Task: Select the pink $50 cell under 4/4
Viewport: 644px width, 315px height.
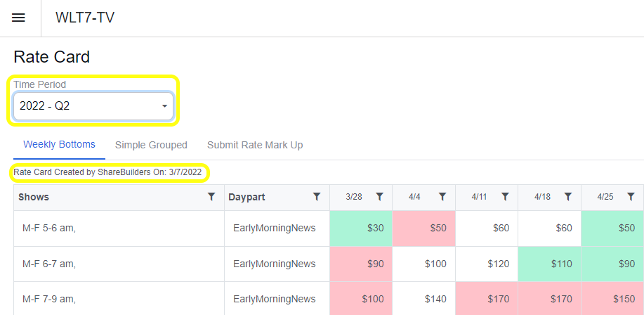Action: [x=424, y=229]
